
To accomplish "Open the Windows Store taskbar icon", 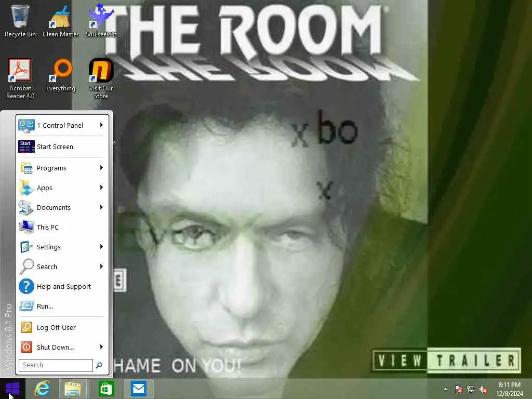I will tap(106, 389).
